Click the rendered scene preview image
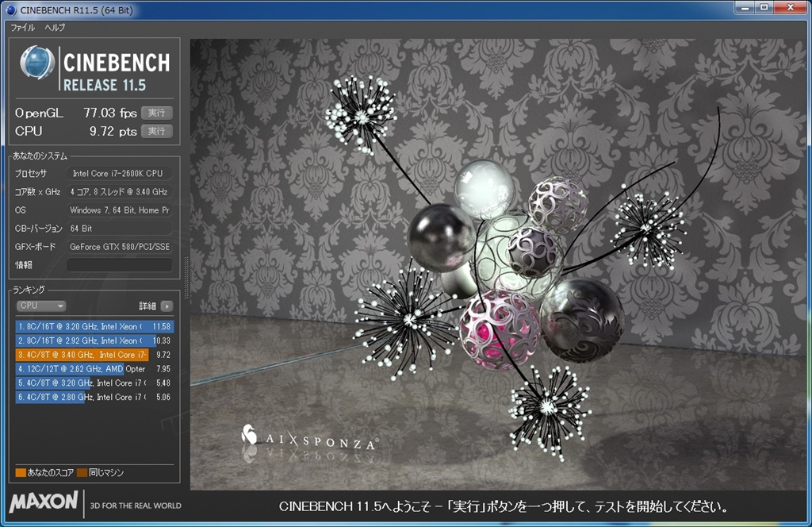The width and height of the screenshot is (812, 527). pyautogui.click(x=498, y=264)
